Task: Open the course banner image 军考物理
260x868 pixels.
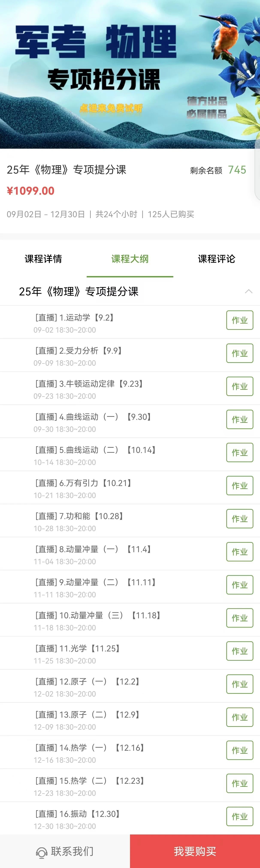Action: point(130,74)
